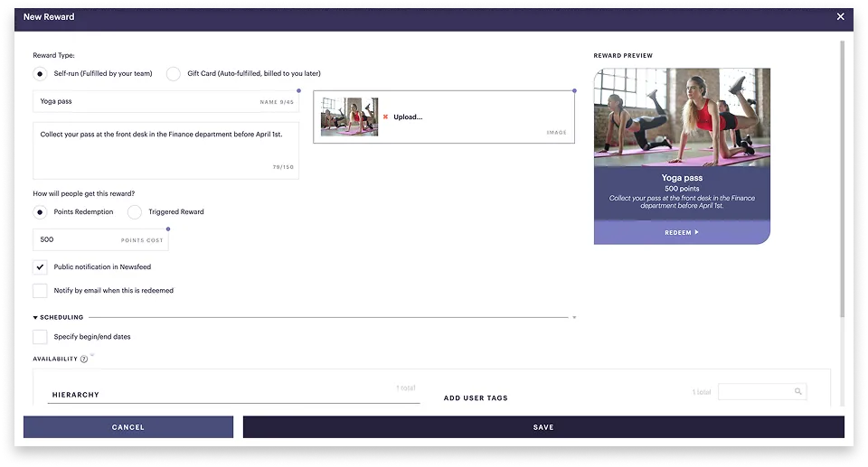
Task: Choose Triggered Reward option
Action: (x=135, y=212)
